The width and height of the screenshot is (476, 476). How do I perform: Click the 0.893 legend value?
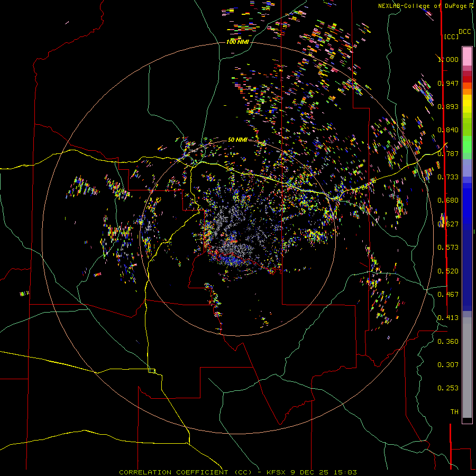[x=448, y=106]
